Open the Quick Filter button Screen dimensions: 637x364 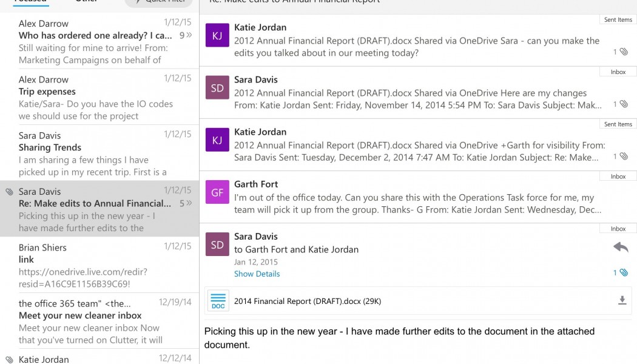(x=157, y=2)
